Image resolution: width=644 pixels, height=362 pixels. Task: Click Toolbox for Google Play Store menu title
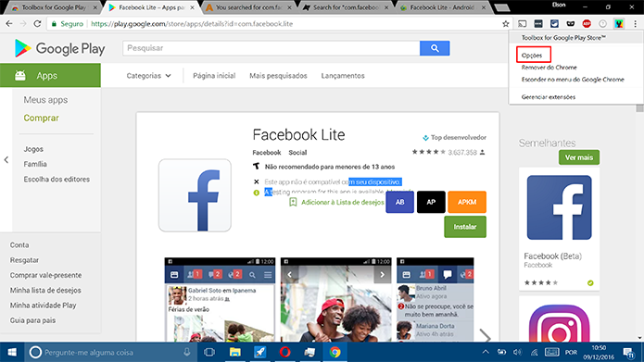point(563,38)
